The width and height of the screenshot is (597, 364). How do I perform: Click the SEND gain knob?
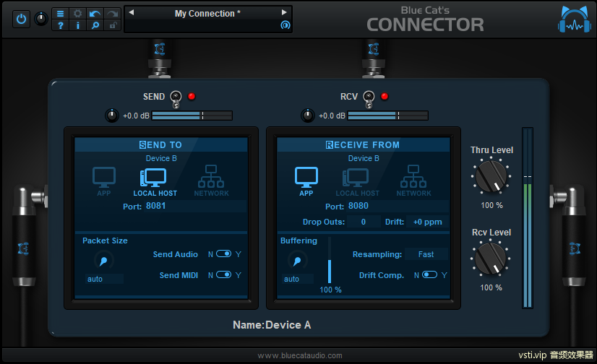112,116
